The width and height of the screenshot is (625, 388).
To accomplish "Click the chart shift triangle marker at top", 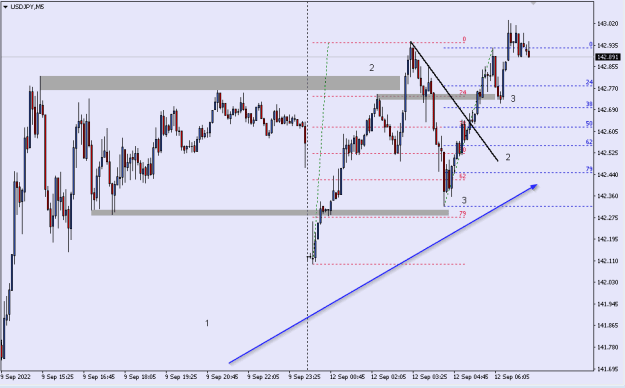I will 534,3.
